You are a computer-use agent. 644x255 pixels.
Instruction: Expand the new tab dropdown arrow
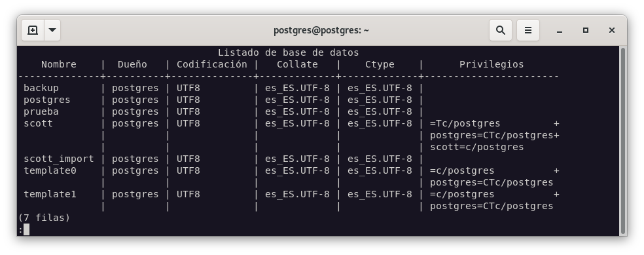coord(52,30)
